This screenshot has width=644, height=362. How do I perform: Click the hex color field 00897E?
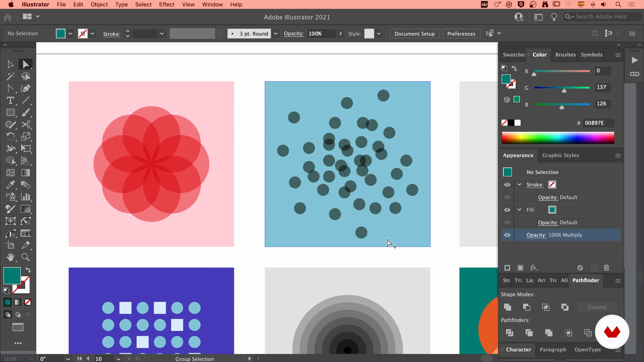(x=598, y=123)
